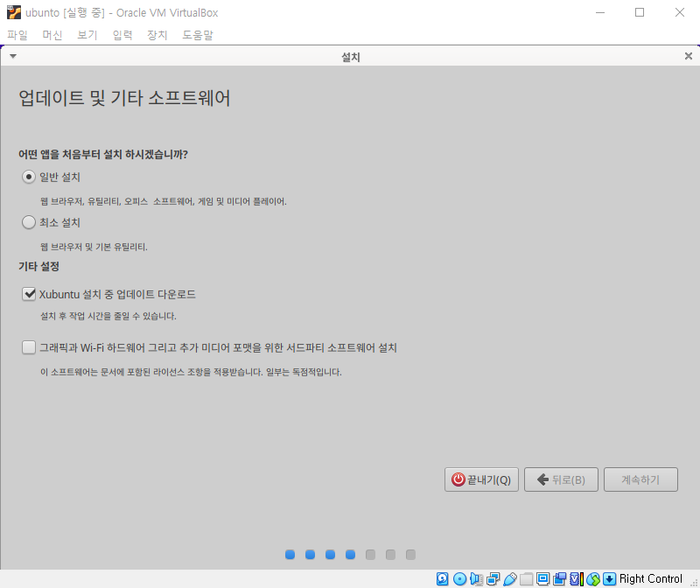Screen dimensions: 700x588
Task: Click the first blue progress dot
Action: pos(290,555)
